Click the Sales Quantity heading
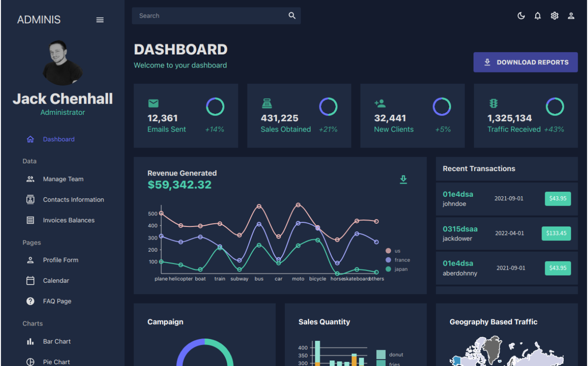 324,322
